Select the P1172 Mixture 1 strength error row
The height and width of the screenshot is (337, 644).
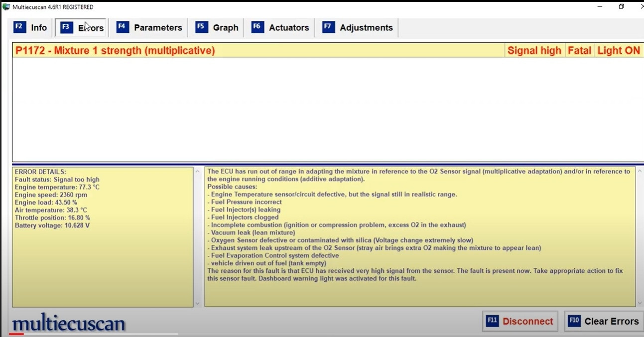(115, 50)
